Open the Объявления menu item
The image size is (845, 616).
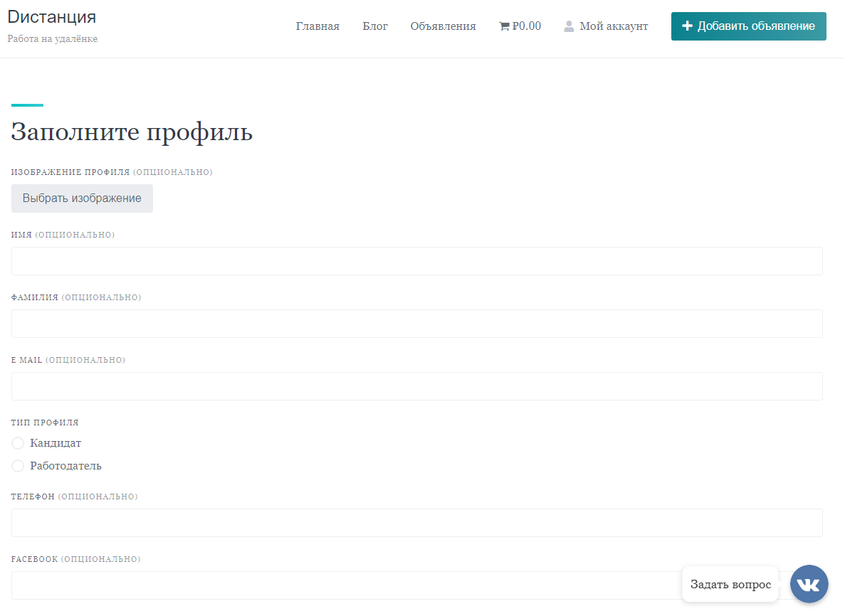point(443,26)
